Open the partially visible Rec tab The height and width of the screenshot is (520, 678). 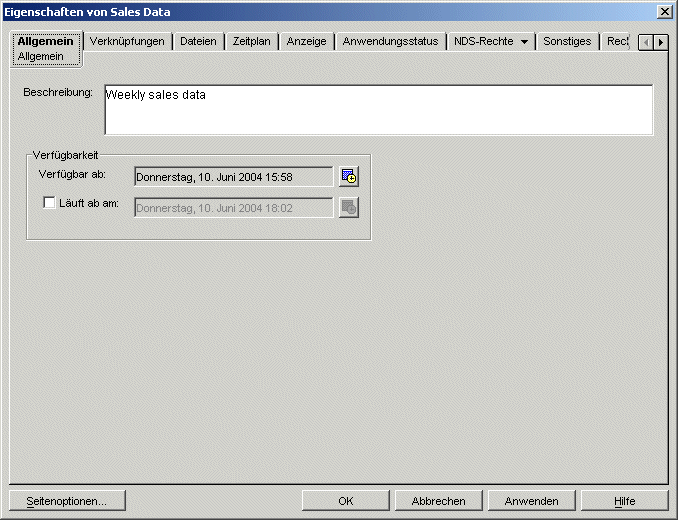(617, 41)
